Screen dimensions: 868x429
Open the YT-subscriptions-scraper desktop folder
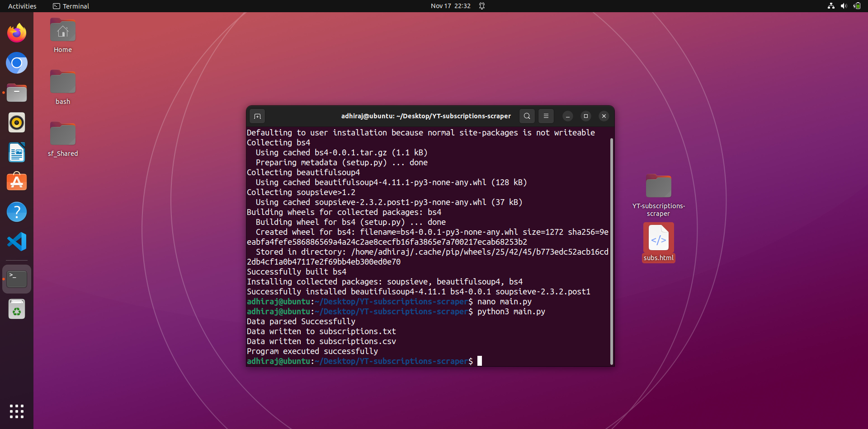658,186
